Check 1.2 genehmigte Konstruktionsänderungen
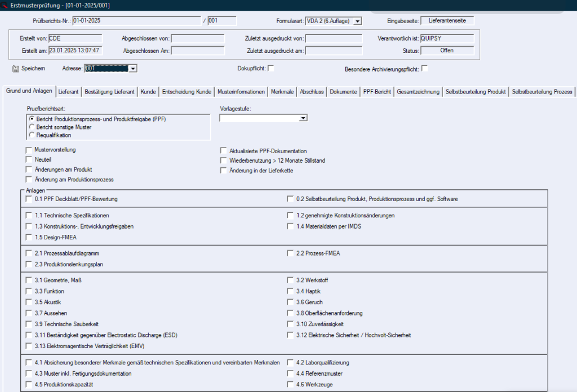The width and height of the screenshot is (577, 392). pos(290,216)
